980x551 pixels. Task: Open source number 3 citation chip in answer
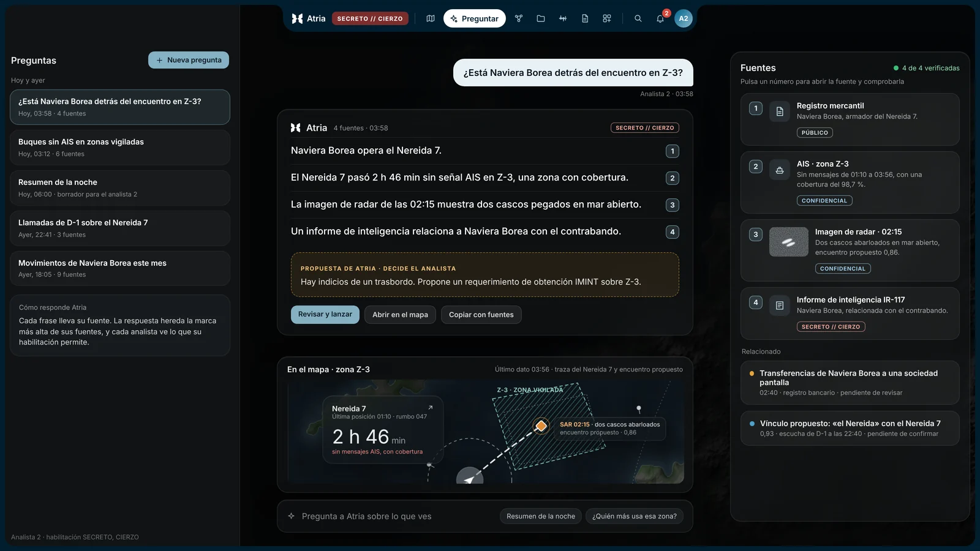point(673,205)
